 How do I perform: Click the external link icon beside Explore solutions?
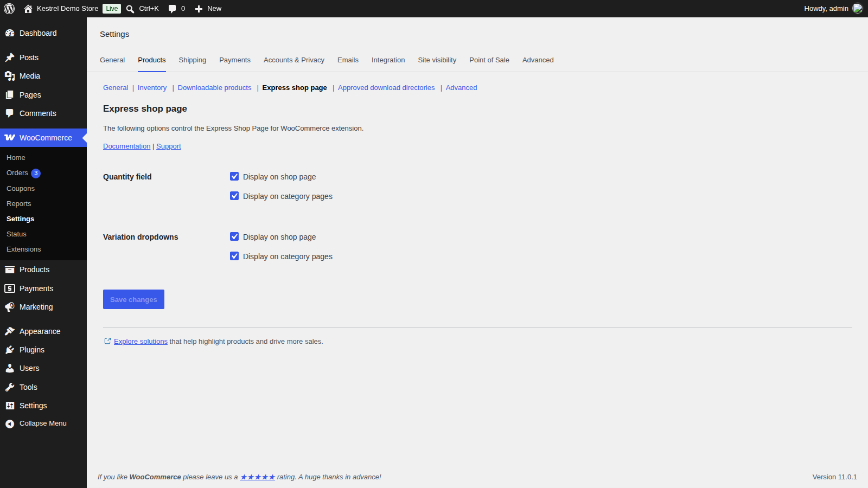pyautogui.click(x=107, y=341)
